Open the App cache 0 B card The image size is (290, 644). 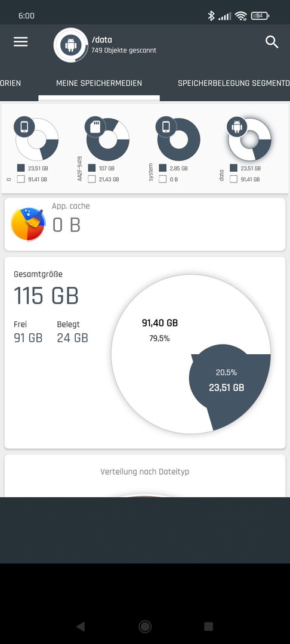pos(145,224)
